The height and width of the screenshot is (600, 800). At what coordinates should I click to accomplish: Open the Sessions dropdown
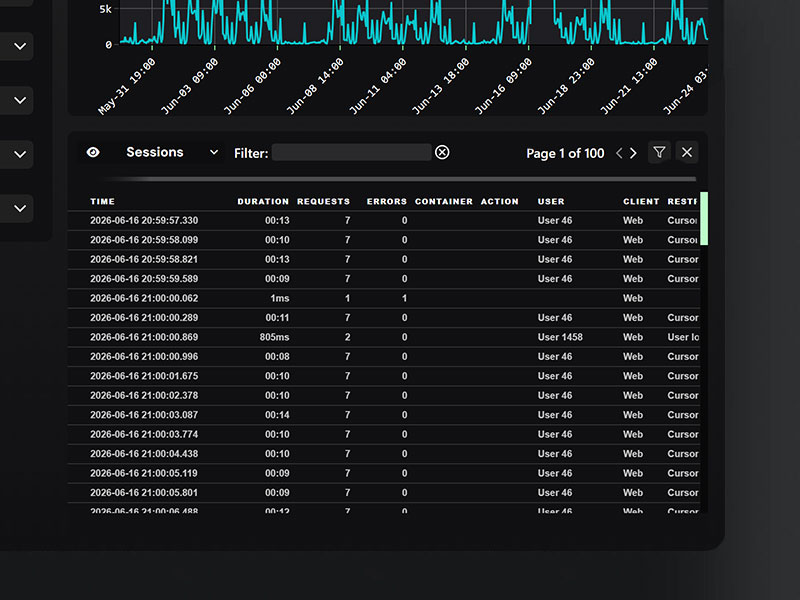click(x=172, y=153)
